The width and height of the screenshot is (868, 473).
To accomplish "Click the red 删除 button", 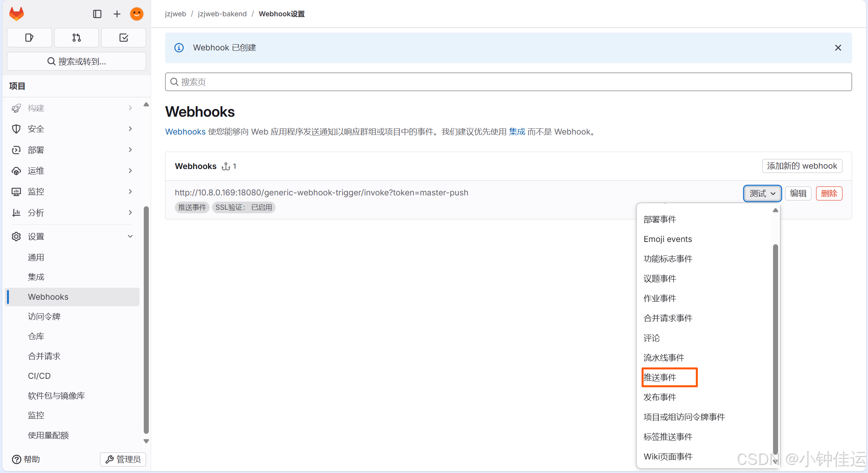I will (829, 193).
